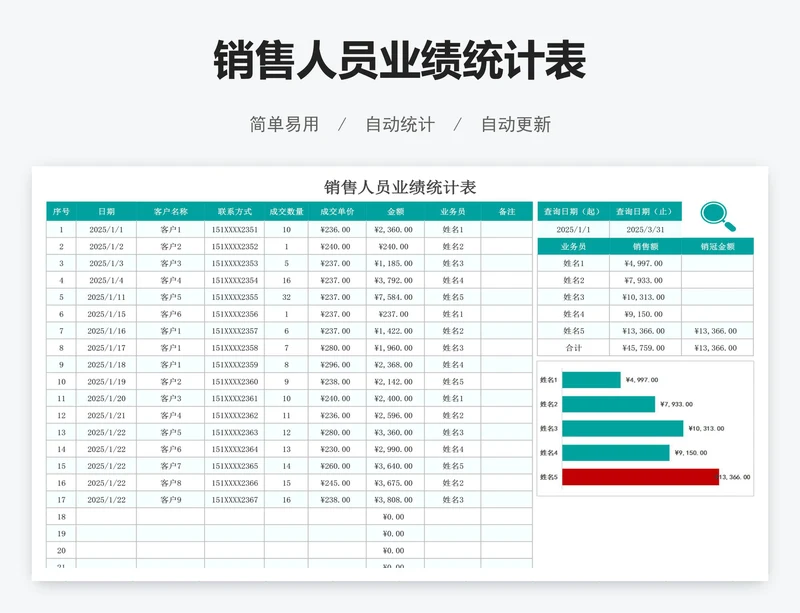The height and width of the screenshot is (613, 800).
Task: Select the date cell 2025/1/19
Action: click(106, 382)
